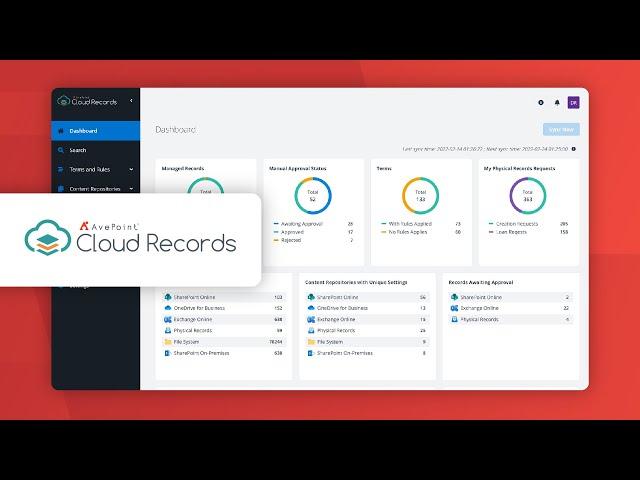Click the SharePoint Online row with count 103

pos(224,297)
